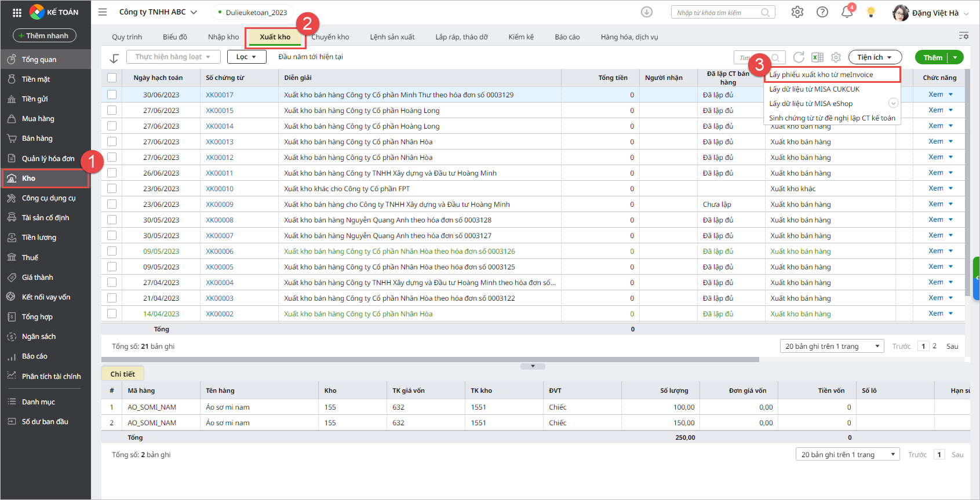Screen dimensions: 980x500
Task: Open Công cụ dụng cụ module
Action: [46, 198]
